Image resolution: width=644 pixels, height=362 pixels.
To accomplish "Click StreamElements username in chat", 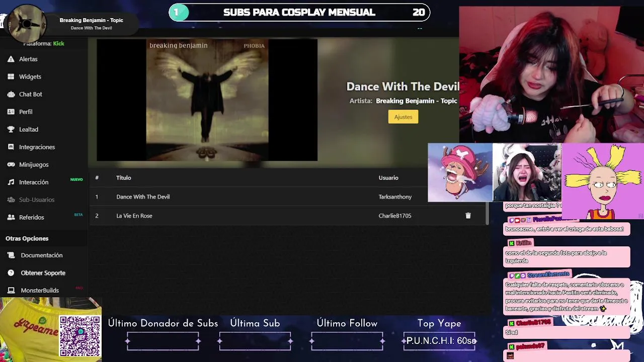I will coord(548,275).
